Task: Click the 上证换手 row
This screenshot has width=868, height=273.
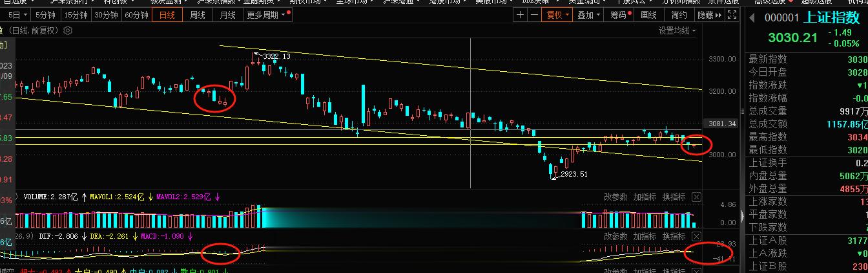Action: (807, 163)
